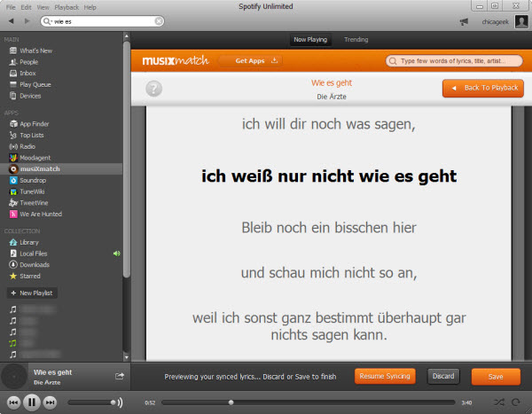Click the share icon next to track title
Viewport: 532px width, 414px height.
120,376
